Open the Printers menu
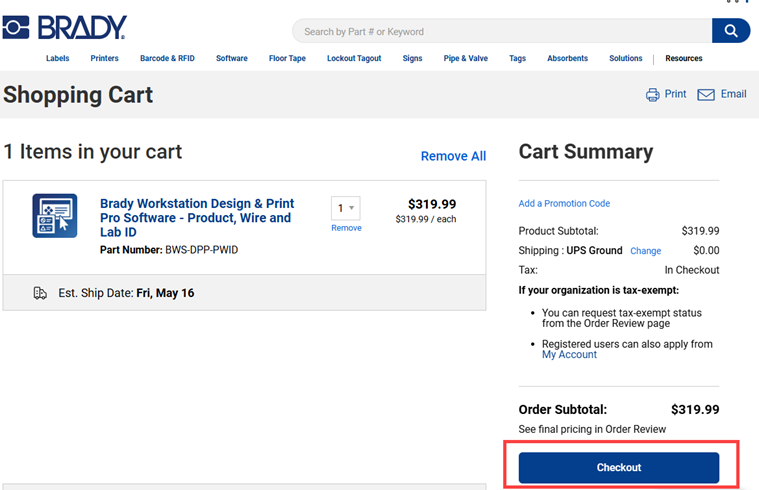 (105, 58)
